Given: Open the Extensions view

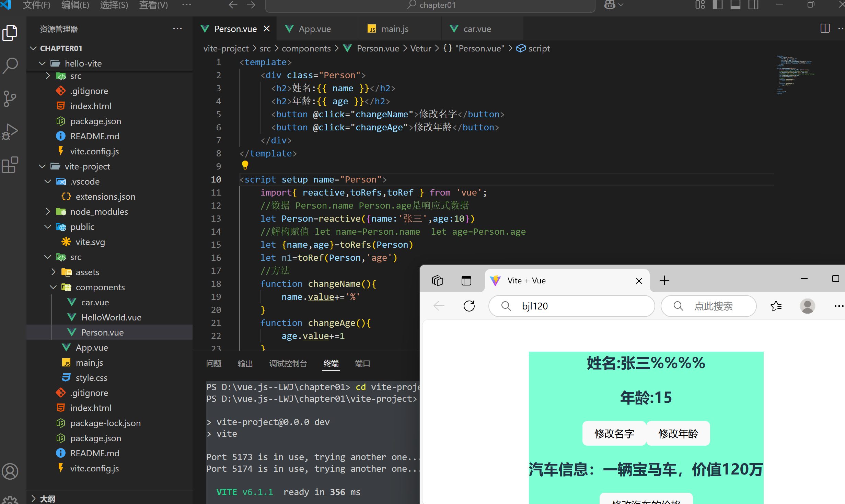Looking at the screenshot, I should coord(10,165).
